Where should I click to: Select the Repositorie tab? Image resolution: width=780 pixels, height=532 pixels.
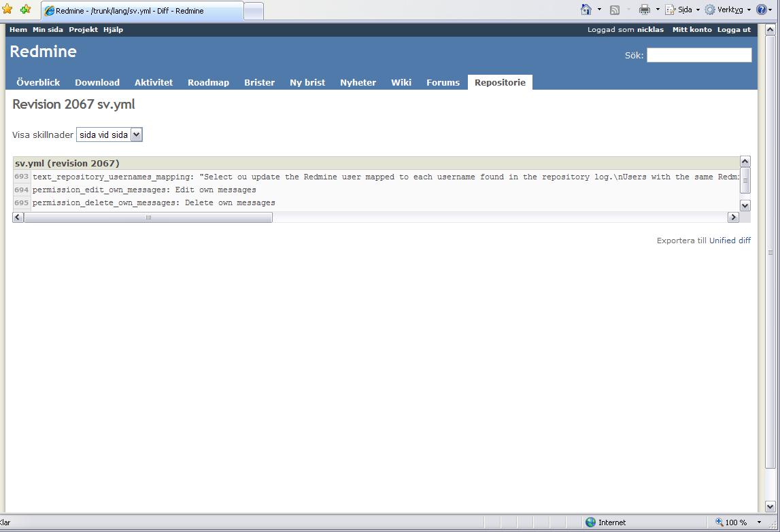[500, 82]
